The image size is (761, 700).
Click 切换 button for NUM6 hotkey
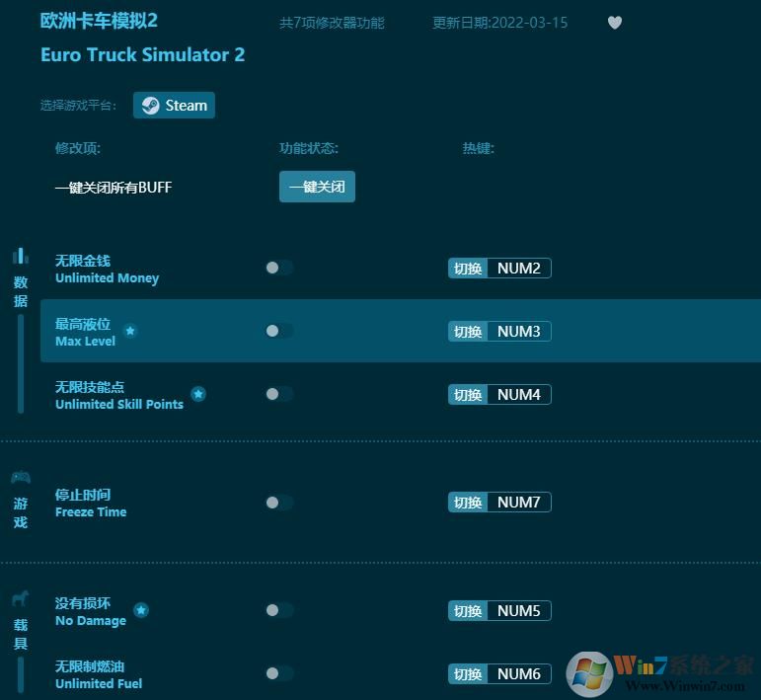(468, 673)
